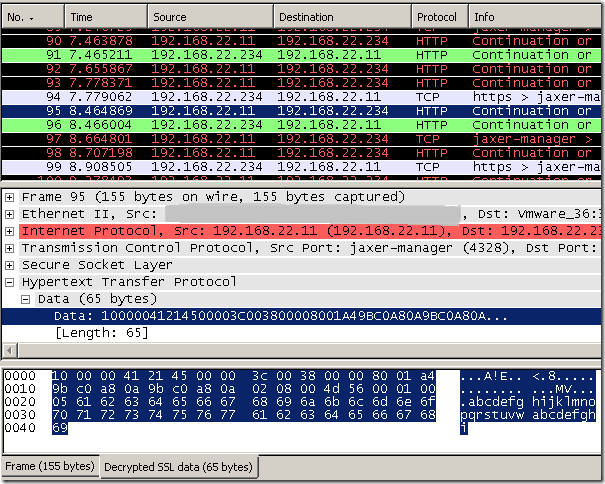Select packet 98 at time 8.707198
Image resolution: width=605 pixels, height=484 pixels.
pos(301,153)
